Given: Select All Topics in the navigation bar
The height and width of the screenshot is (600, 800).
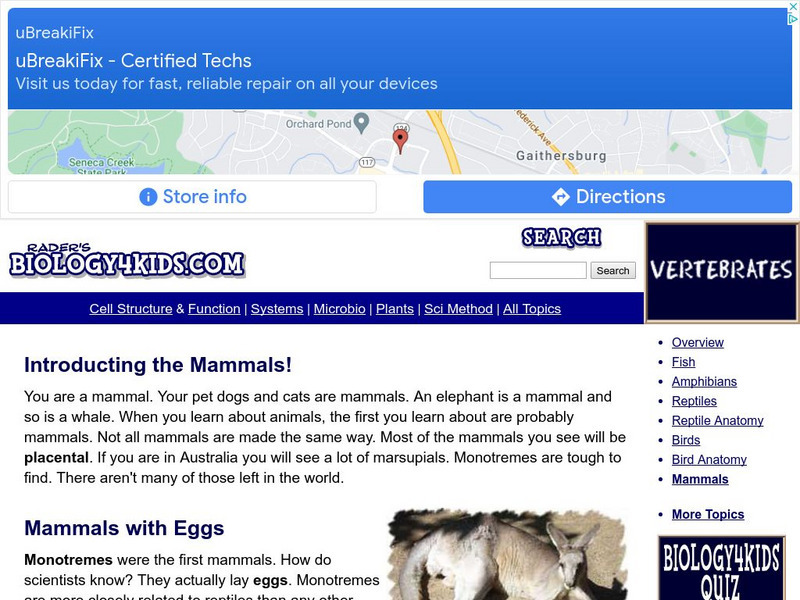Looking at the screenshot, I should pyautogui.click(x=532, y=309).
